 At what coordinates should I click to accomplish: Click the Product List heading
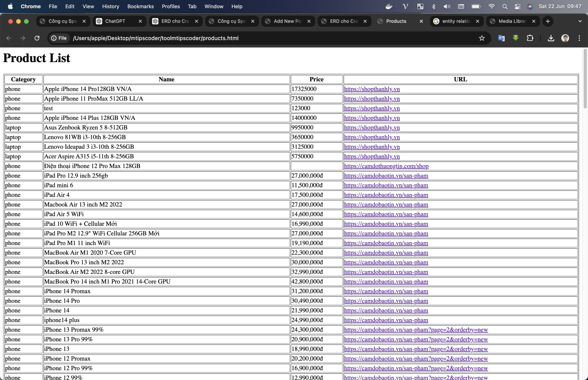point(37,58)
